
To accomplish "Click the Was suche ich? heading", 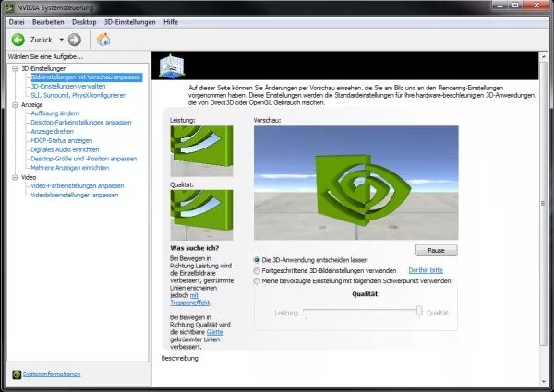I will pos(195,248).
